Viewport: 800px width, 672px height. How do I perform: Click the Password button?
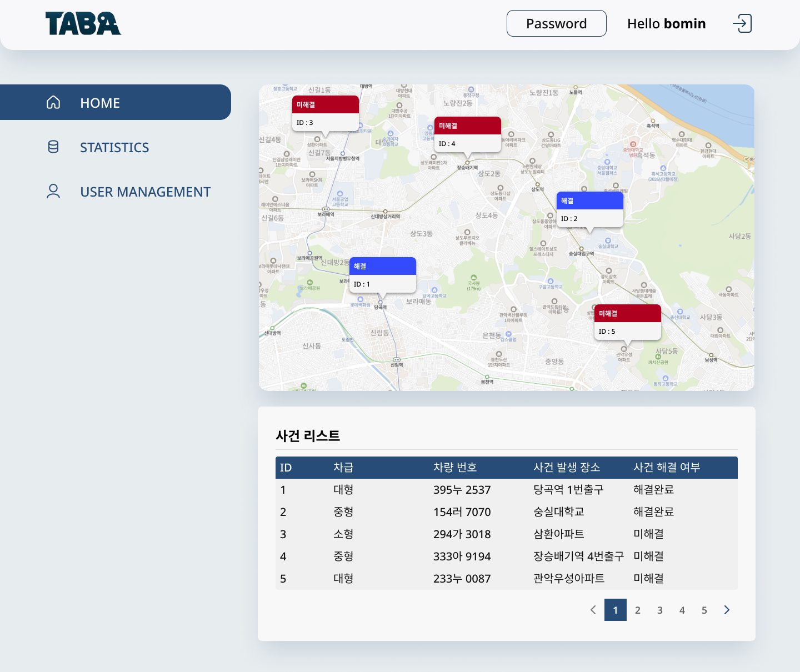tap(556, 23)
